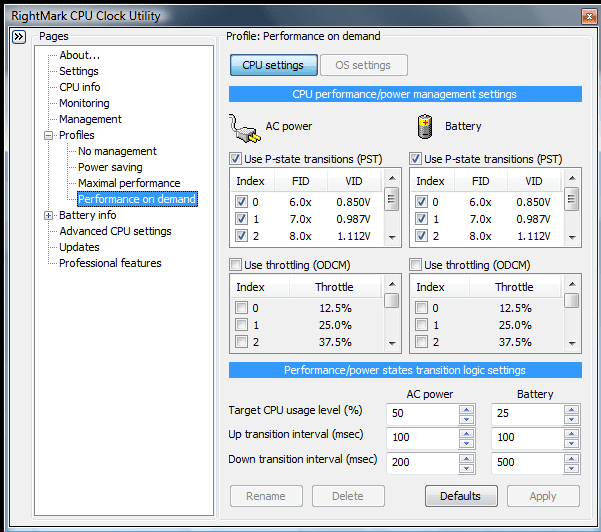
Task: Open the Professional features page
Action: point(110,263)
